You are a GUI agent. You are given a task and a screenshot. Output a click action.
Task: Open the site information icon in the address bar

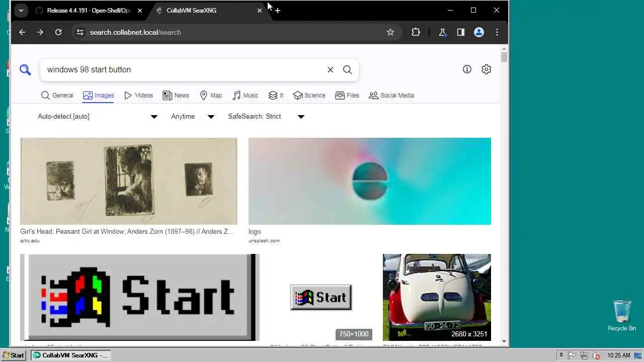pos(79,32)
